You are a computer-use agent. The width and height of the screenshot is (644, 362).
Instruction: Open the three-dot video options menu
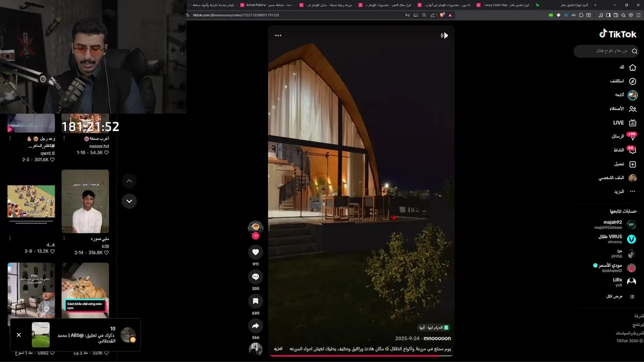[278, 35]
